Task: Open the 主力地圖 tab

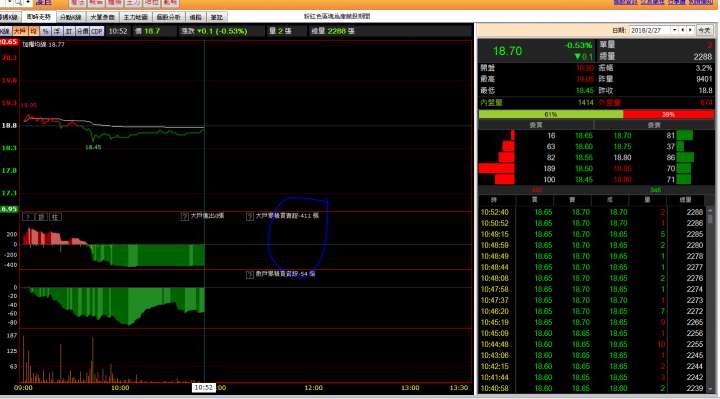Action: tap(135, 17)
